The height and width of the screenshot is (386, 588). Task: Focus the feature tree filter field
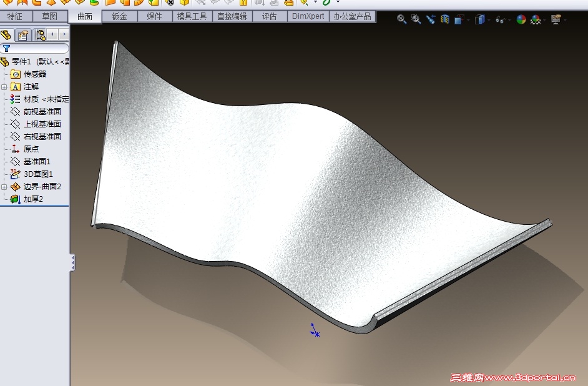pyautogui.click(x=34, y=48)
